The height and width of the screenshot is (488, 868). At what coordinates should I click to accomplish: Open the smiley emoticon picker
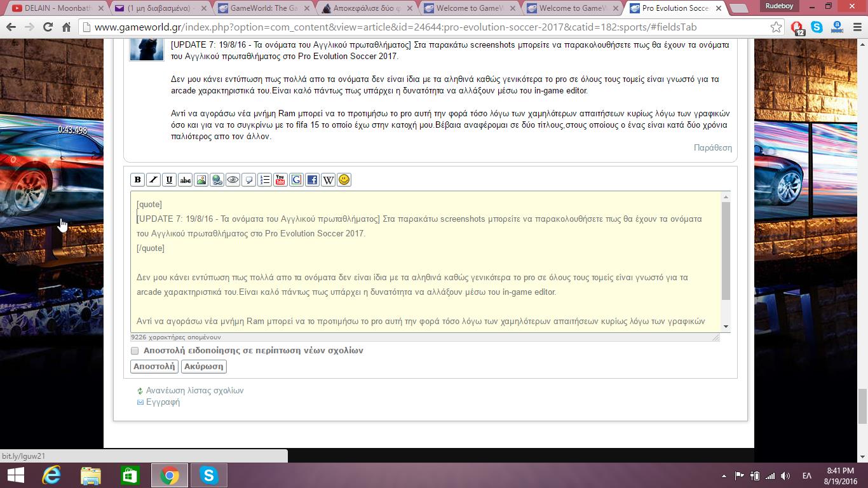(344, 180)
